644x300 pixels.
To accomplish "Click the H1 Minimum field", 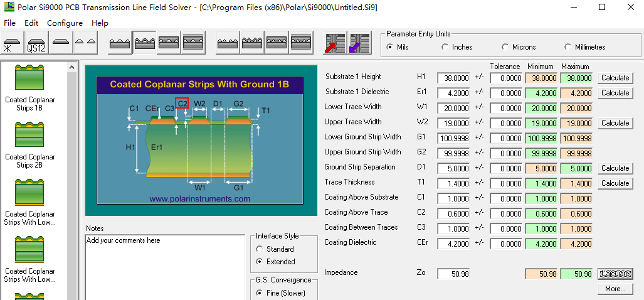I will tap(541, 78).
